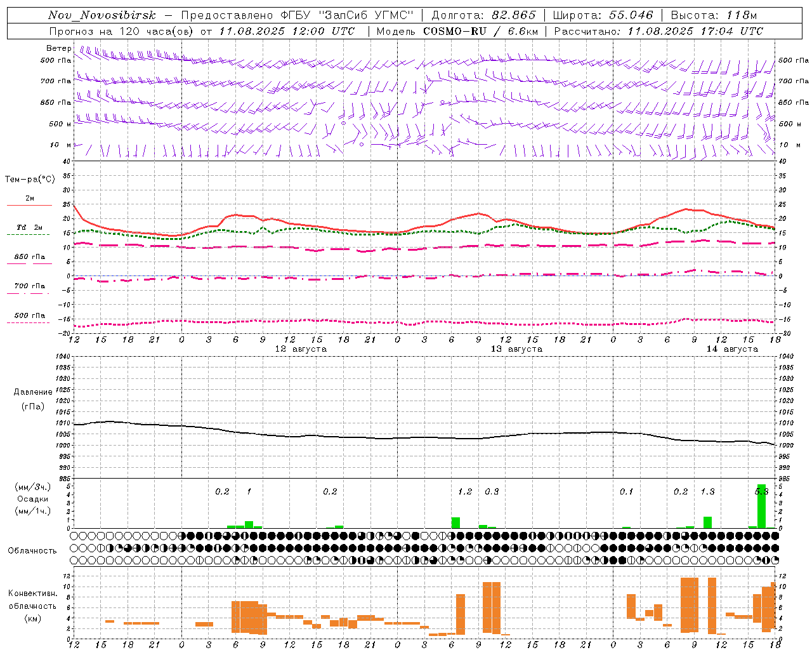The width and height of the screenshot is (812, 650).
Task: Click the Высота: 118м header text
Action: [x=714, y=15]
